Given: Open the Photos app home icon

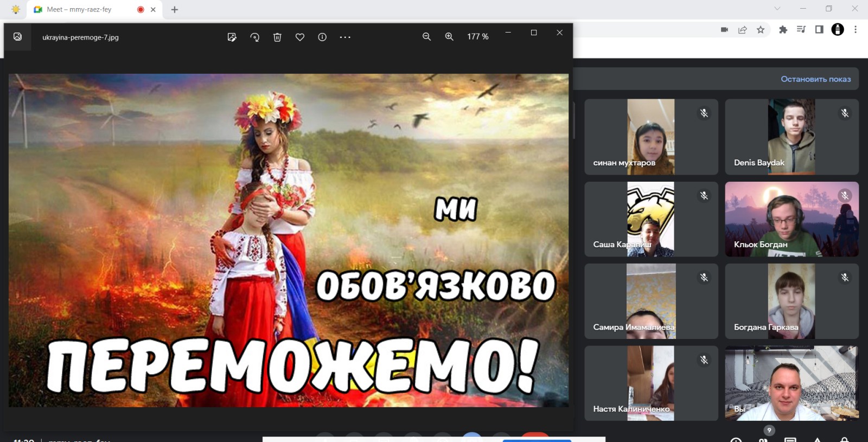Looking at the screenshot, I should click(x=17, y=37).
